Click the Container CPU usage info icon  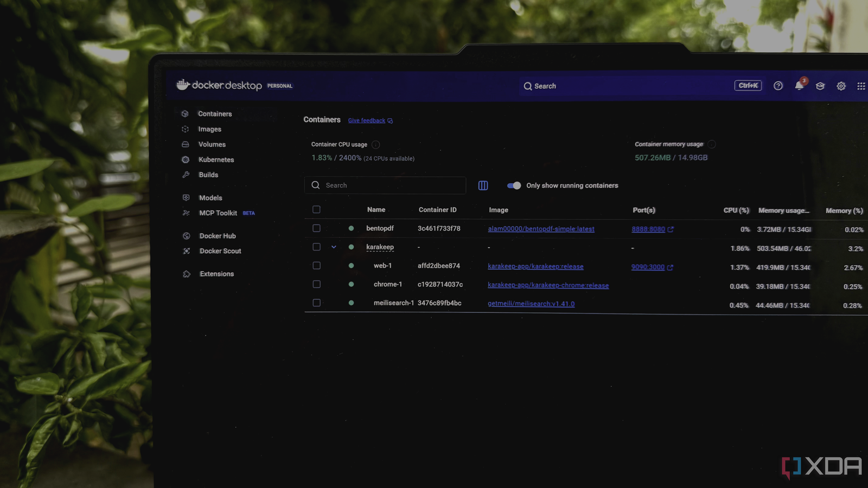point(375,145)
